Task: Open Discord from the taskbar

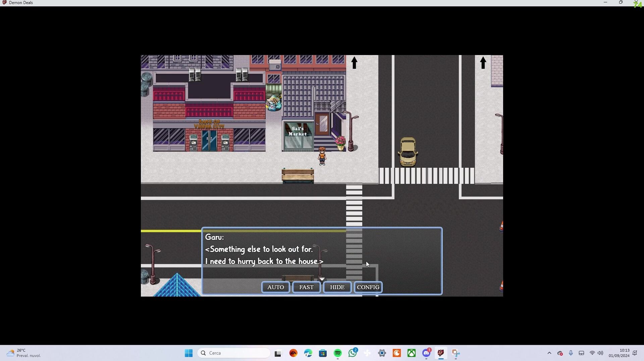Action: coord(426,353)
